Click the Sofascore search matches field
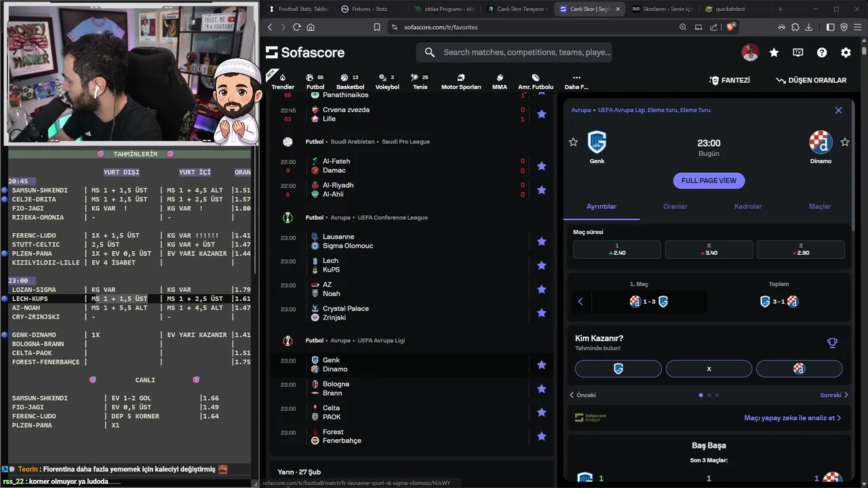Screen dimensions: 868x488 coord(514,52)
